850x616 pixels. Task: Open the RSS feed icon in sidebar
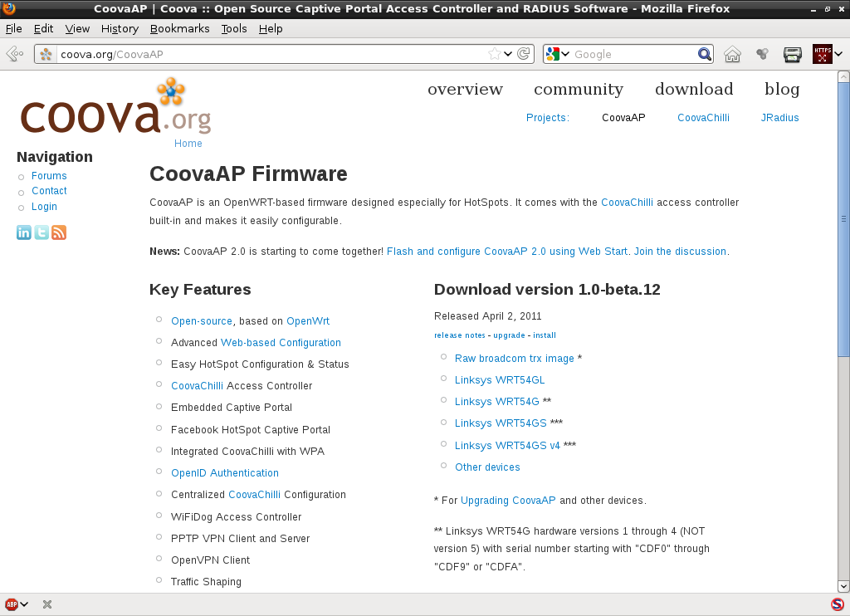pos(59,232)
